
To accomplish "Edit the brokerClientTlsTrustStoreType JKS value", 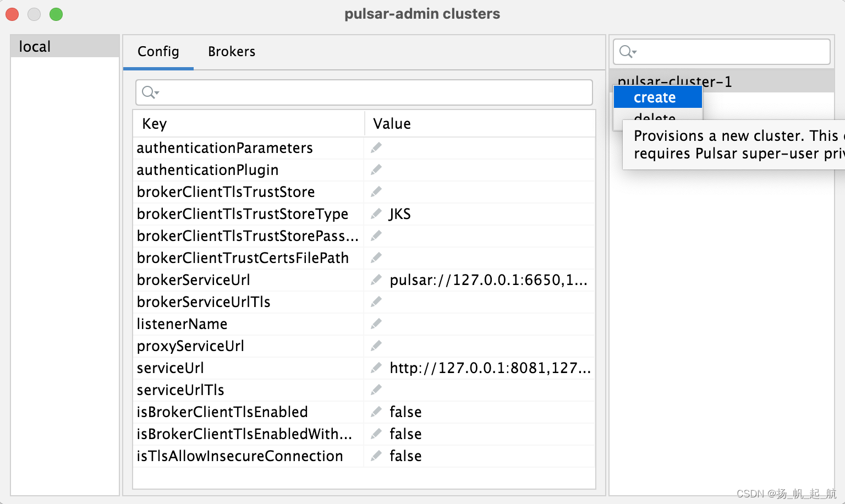I will coord(376,213).
